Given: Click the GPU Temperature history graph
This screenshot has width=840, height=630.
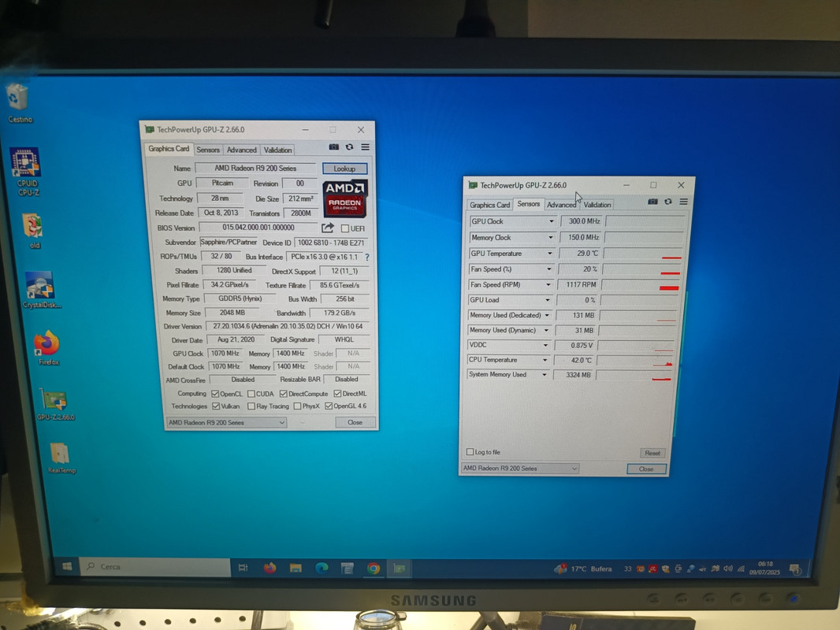Looking at the screenshot, I should [x=643, y=253].
